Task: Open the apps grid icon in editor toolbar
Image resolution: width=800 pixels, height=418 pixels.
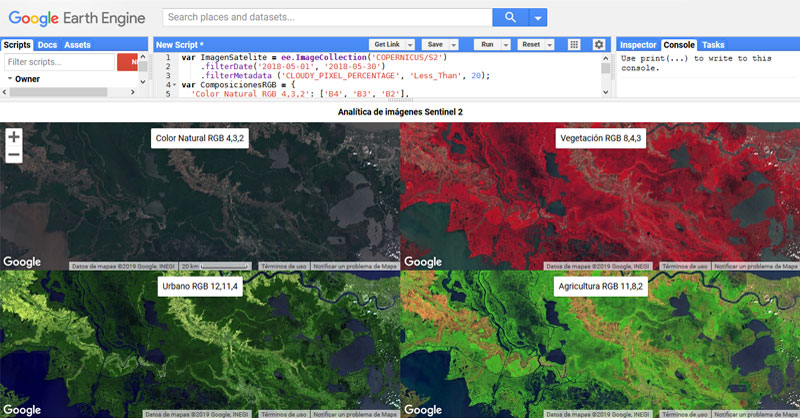Action: (574, 44)
